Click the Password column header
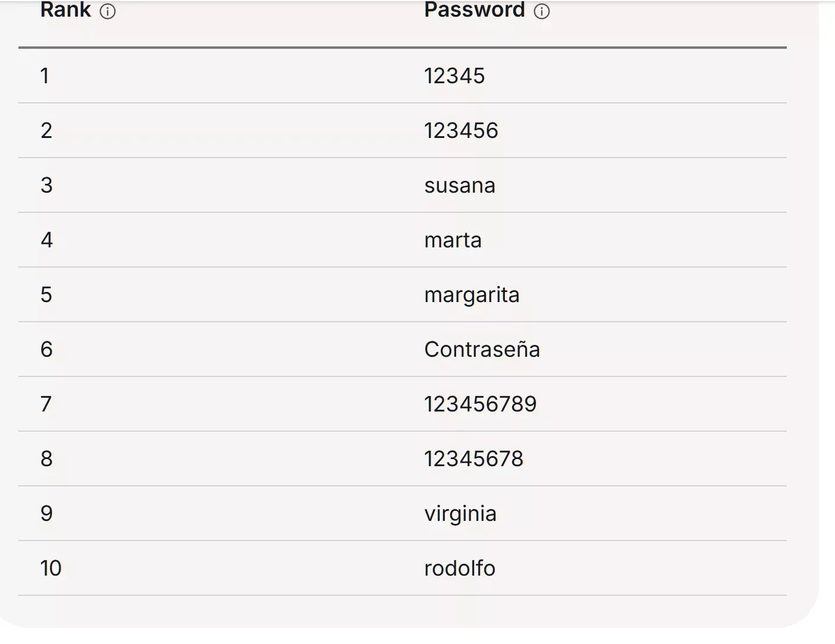This screenshot has height=644, width=835. pos(474,10)
